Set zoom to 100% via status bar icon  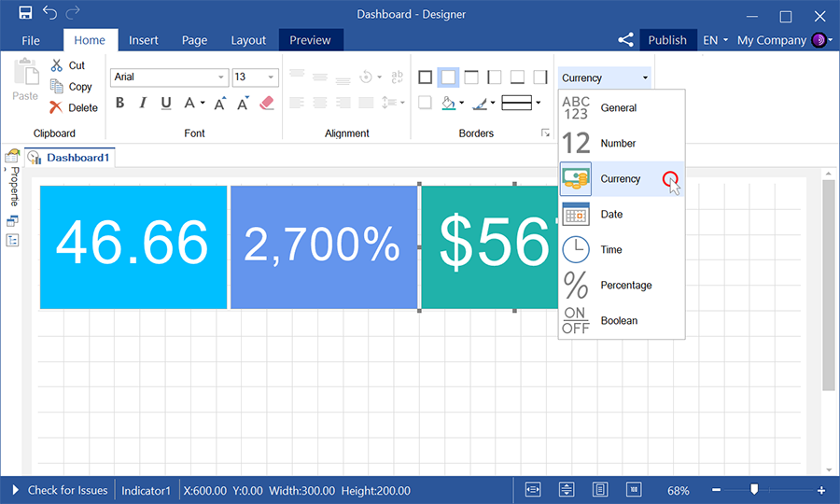(x=634, y=490)
